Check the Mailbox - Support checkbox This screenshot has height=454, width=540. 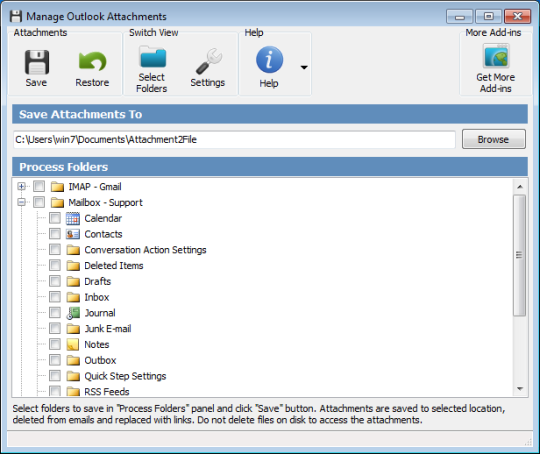pyautogui.click(x=39, y=202)
